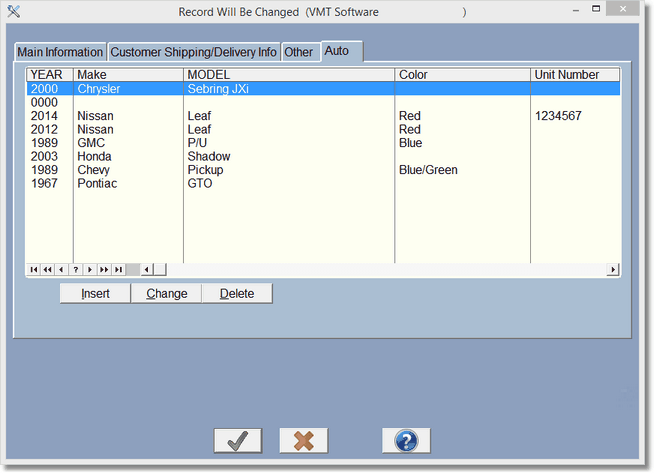Screen dimensions: 654x474
Task: Select the 2003 Honda Shadow row
Action: tap(323, 156)
